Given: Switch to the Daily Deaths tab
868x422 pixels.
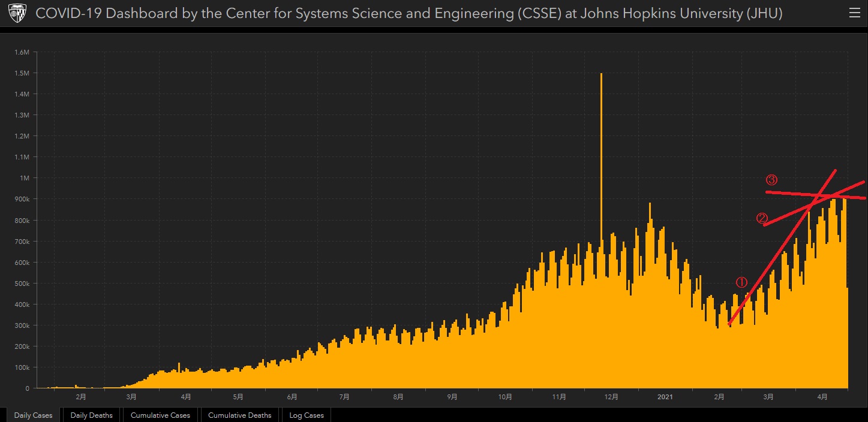Looking at the screenshot, I should 91,415.
